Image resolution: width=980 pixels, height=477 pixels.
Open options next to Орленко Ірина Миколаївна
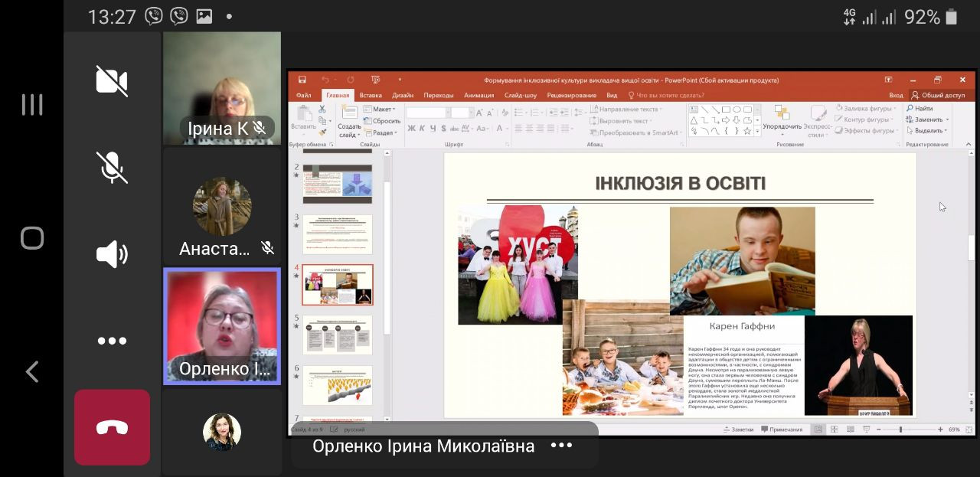point(561,446)
